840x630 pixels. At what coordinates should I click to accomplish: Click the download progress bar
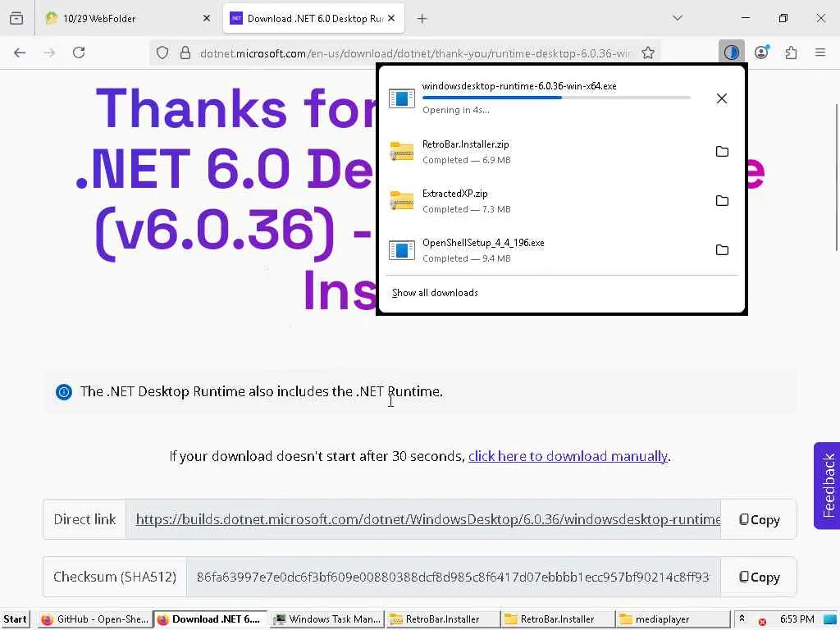tap(556, 98)
